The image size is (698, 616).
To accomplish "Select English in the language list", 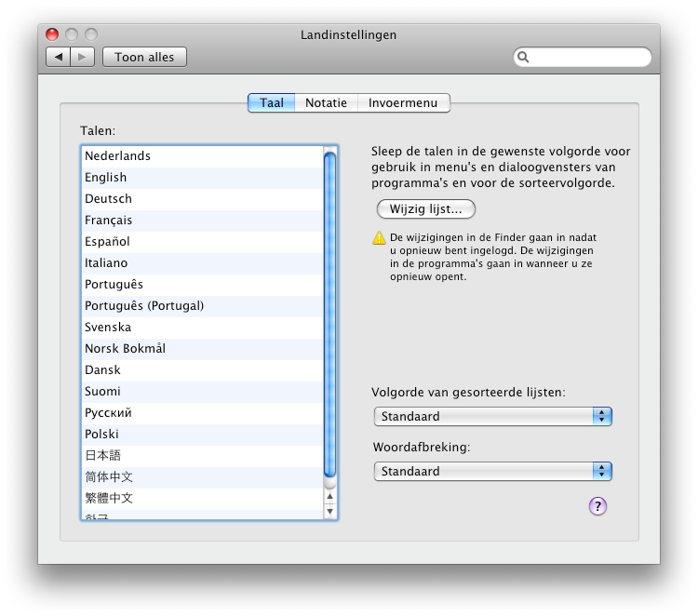I will pyautogui.click(x=203, y=178).
